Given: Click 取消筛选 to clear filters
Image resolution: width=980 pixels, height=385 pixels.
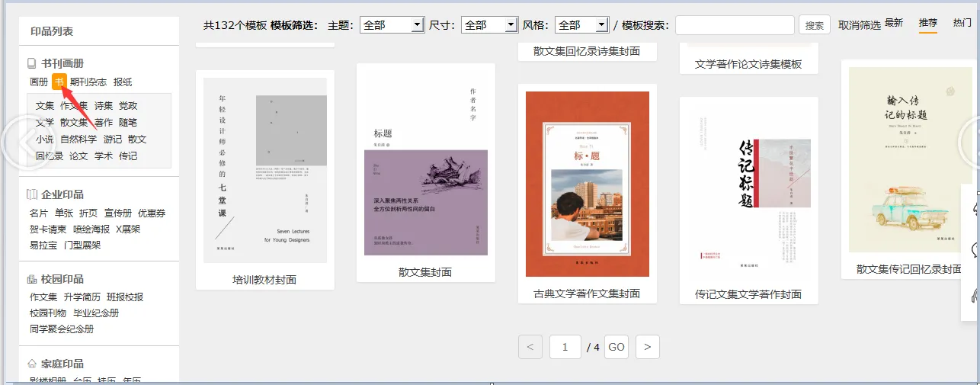Looking at the screenshot, I should pyautogui.click(x=860, y=25).
